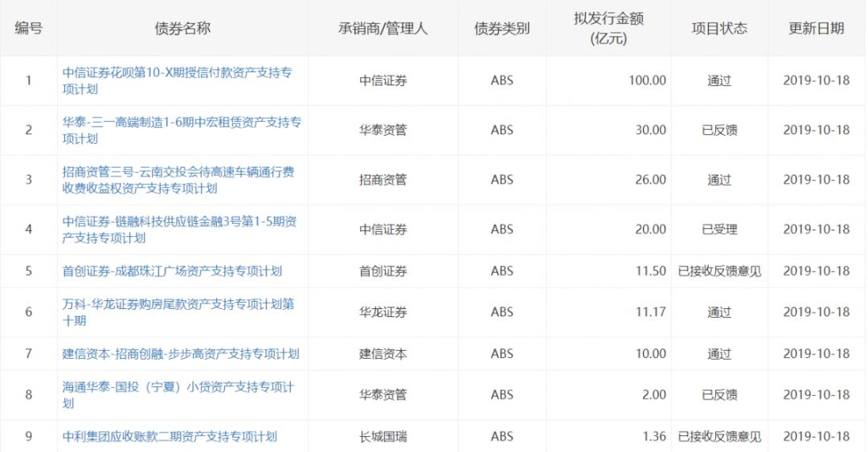Click the ABS category in row 5
868x452 pixels.
point(502,271)
